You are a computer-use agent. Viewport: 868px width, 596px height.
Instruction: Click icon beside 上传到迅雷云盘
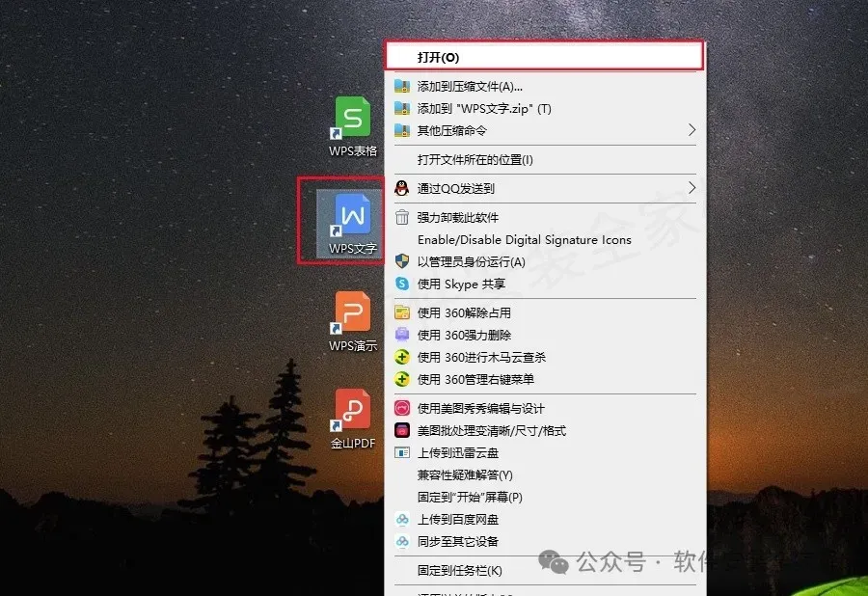[402, 452]
